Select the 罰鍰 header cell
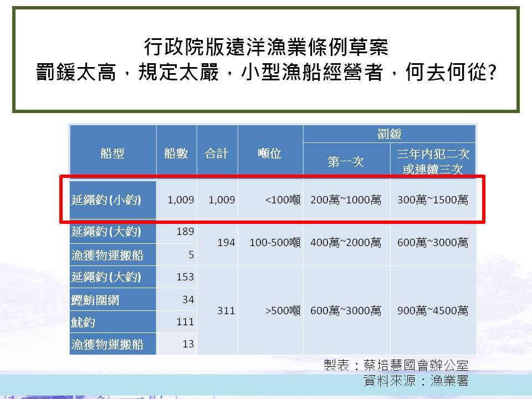The width and height of the screenshot is (532, 399). (x=389, y=134)
